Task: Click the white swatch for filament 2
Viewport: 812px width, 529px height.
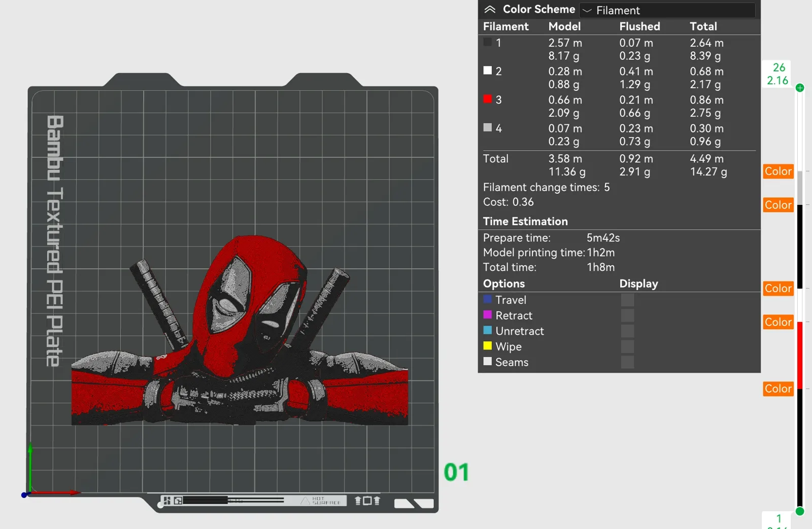Action: click(488, 70)
